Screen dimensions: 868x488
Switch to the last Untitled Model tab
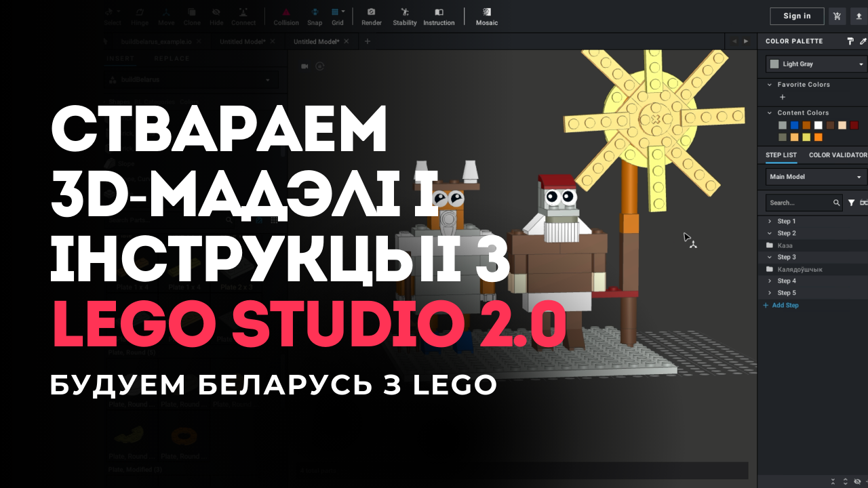315,41
